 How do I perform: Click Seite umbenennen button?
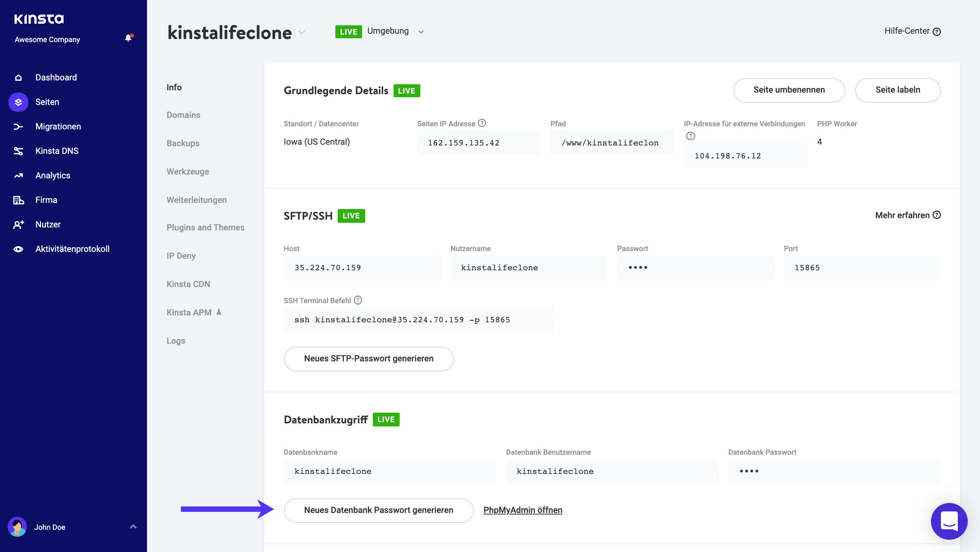(789, 90)
